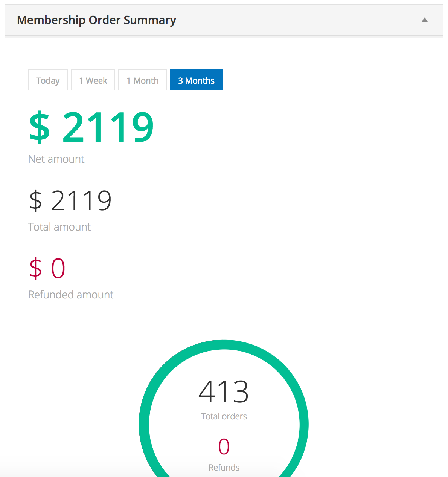
Task: Click the large green 2119 number
Action: [108, 127]
